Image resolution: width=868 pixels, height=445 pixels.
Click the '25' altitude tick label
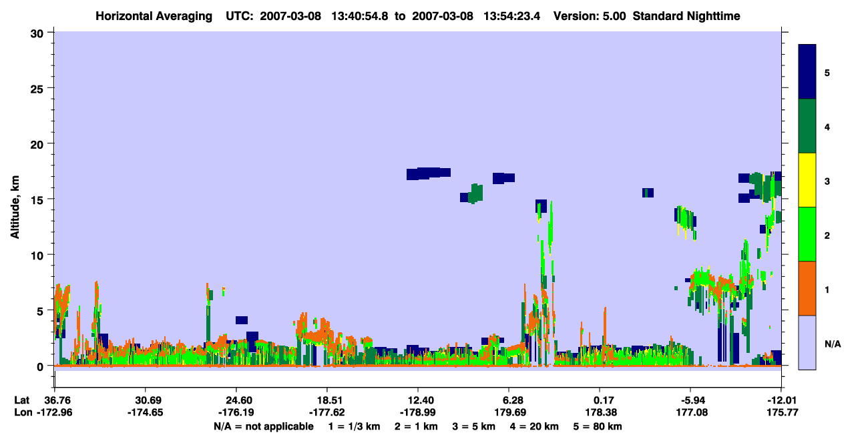click(39, 88)
